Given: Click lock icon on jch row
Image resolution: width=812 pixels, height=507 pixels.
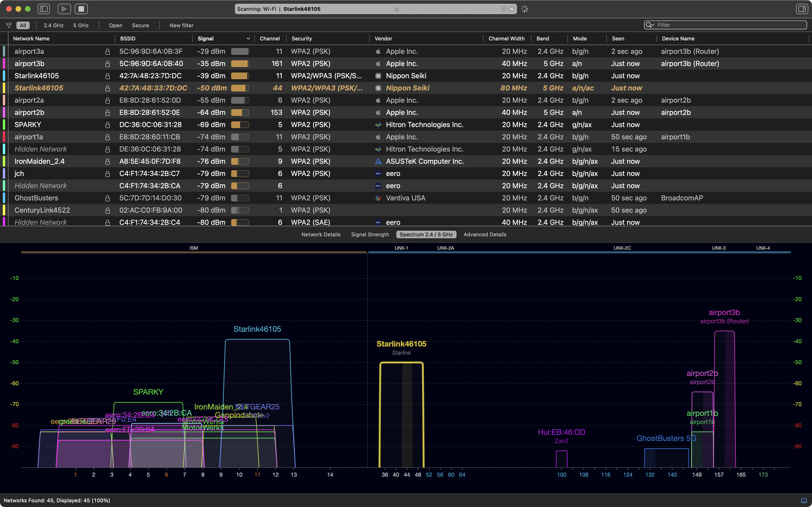Looking at the screenshot, I should pyautogui.click(x=107, y=174).
